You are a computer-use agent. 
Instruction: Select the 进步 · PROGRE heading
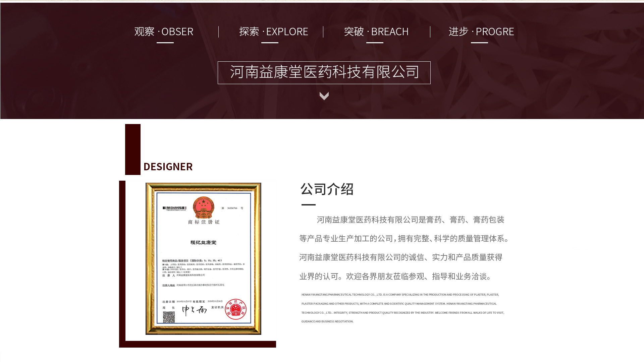(x=481, y=32)
